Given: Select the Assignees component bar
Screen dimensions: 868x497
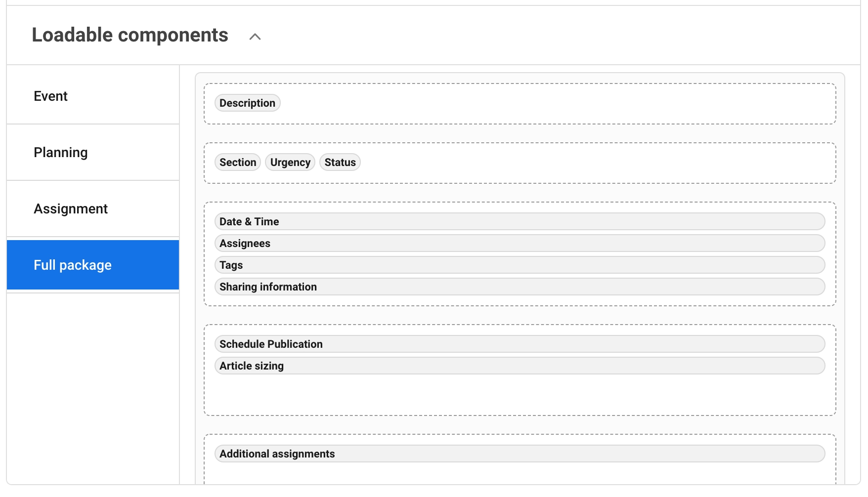Looking at the screenshot, I should [520, 244].
